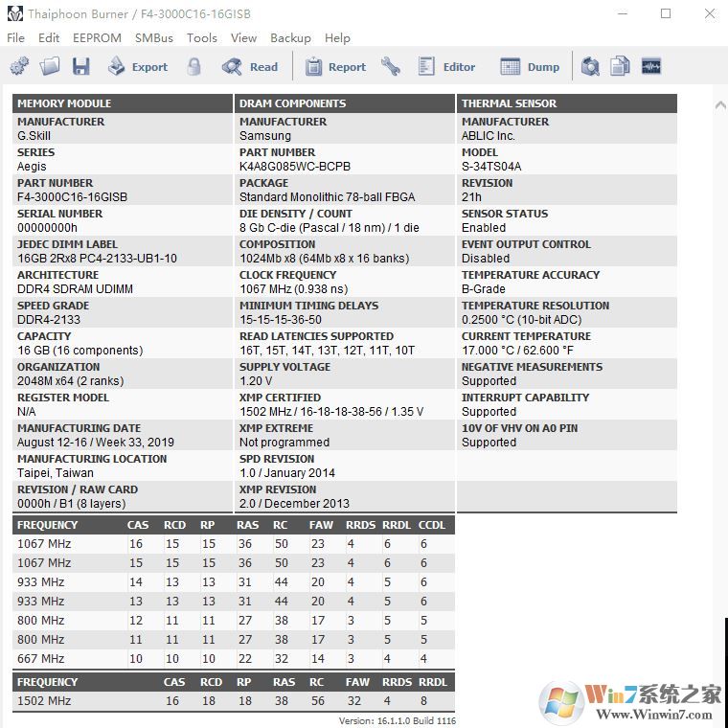The width and height of the screenshot is (728, 728).
Task: Click the 667 MHz timing table row
Action: pos(234,659)
